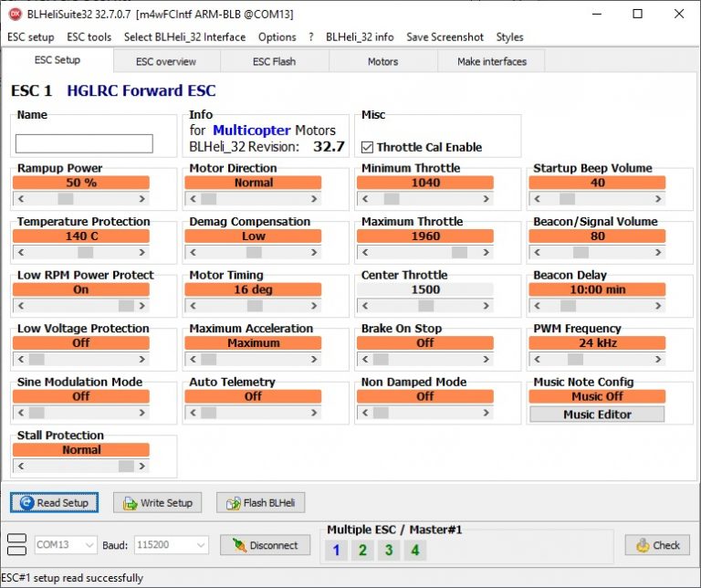
Task: Click the Music Off value bar
Action: [x=597, y=396]
